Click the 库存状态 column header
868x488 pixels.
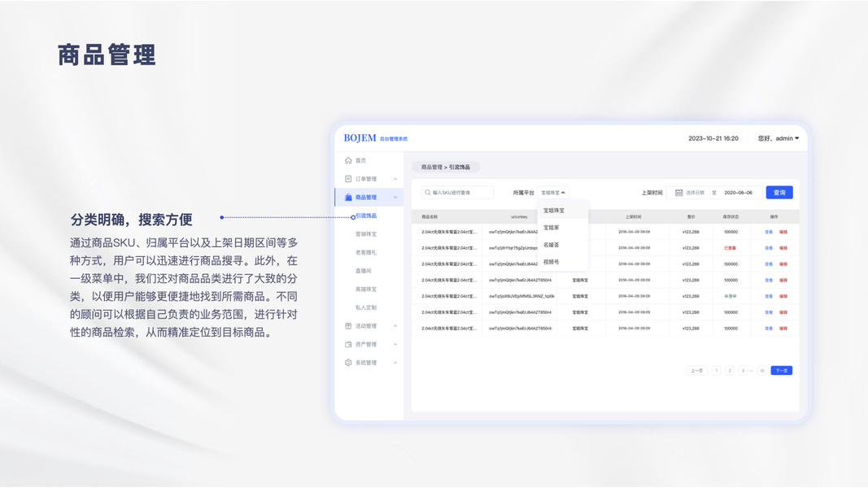(x=731, y=217)
